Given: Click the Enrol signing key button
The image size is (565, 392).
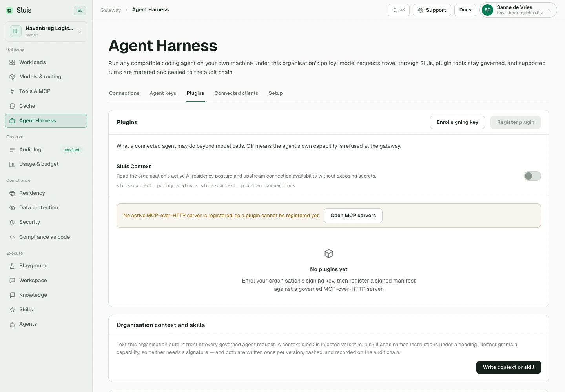Looking at the screenshot, I should pyautogui.click(x=457, y=122).
